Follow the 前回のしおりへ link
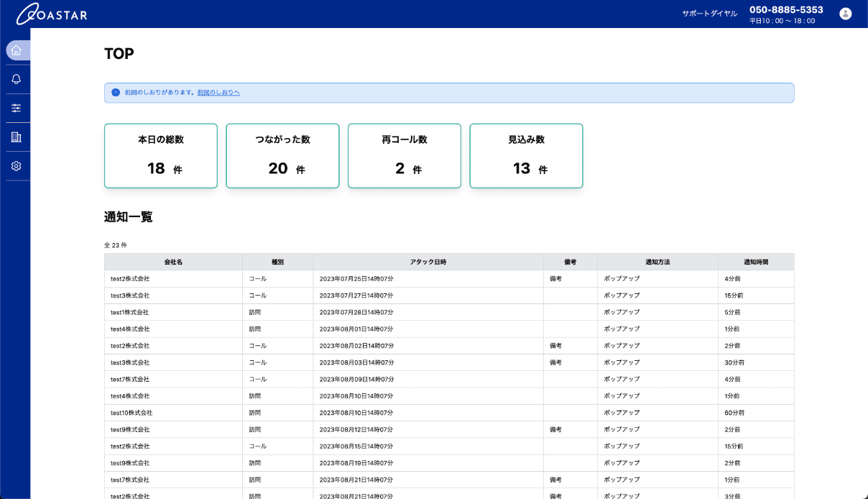This screenshot has width=868, height=499. pos(218,93)
